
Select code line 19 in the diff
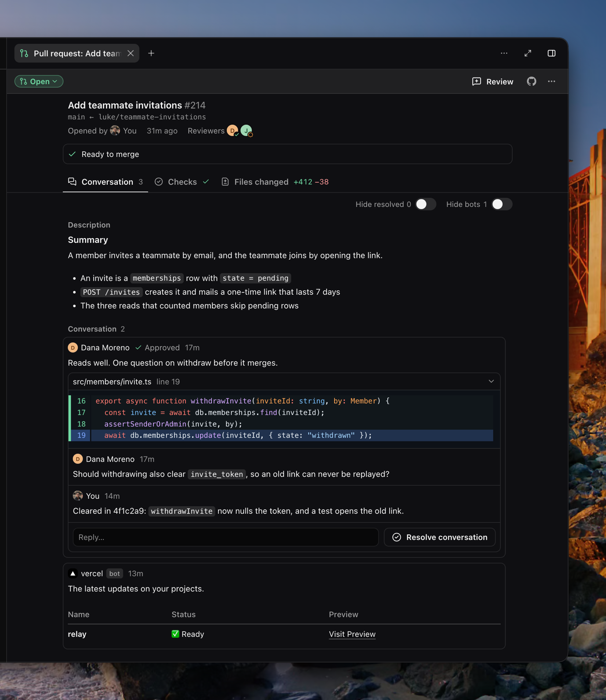pos(281,436)
